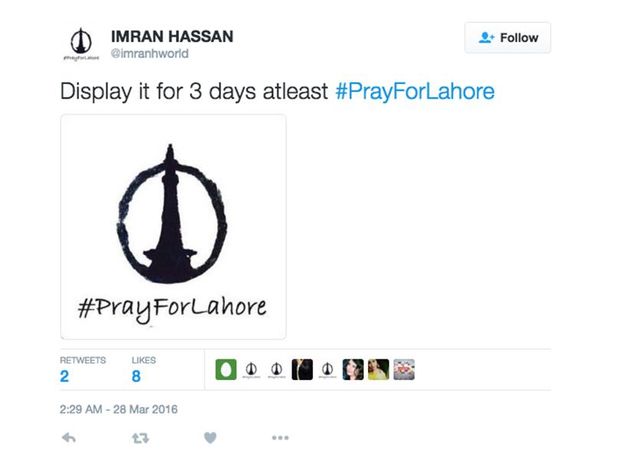Click the reply arrow icon
The image size is (620, 465).
pyautogui.click(x=69, y=438)
